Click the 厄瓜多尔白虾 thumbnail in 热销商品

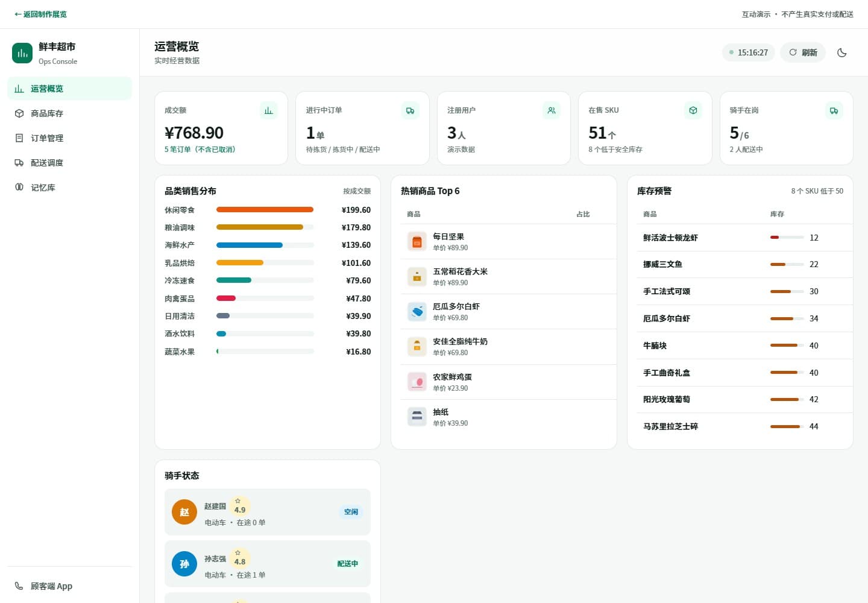(x=417, y=312)
